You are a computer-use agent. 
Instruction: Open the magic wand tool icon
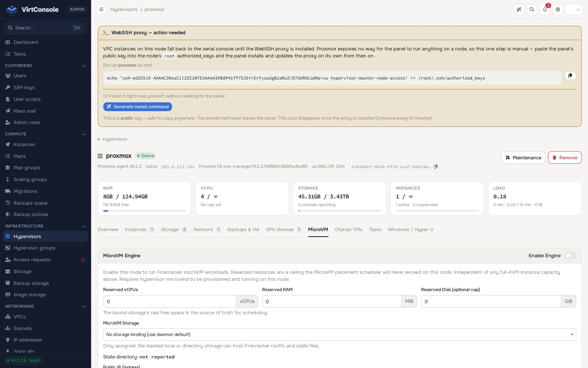(x=519, y=10)
